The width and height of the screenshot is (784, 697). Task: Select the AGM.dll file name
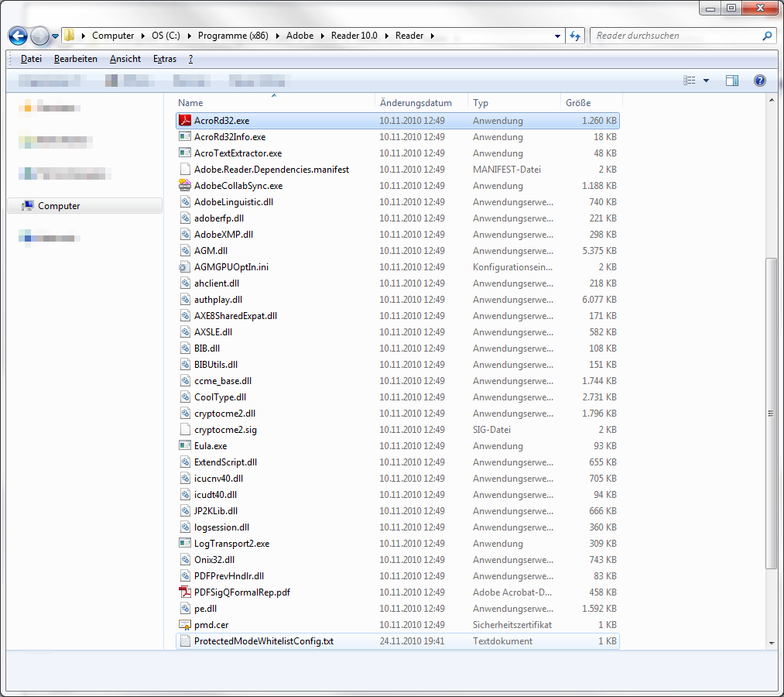point(211,251)
